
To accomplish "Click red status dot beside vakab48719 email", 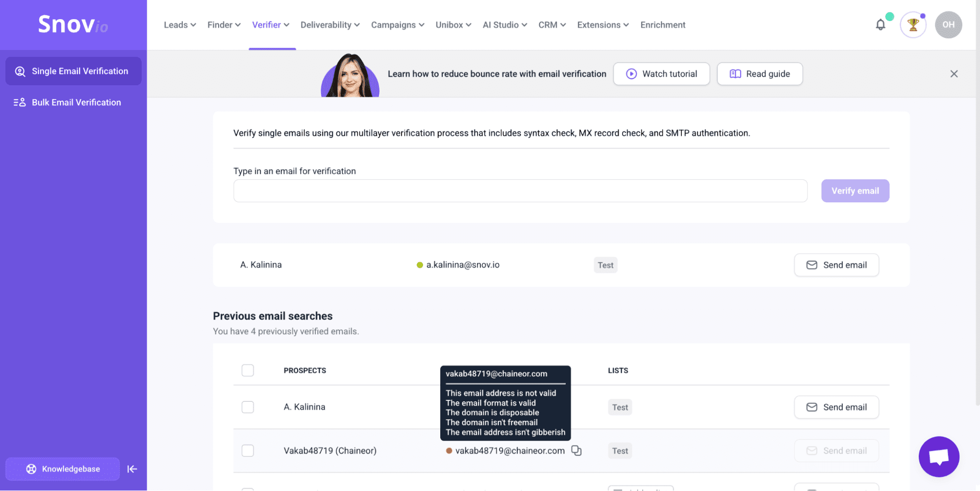I will coord(449,451).
